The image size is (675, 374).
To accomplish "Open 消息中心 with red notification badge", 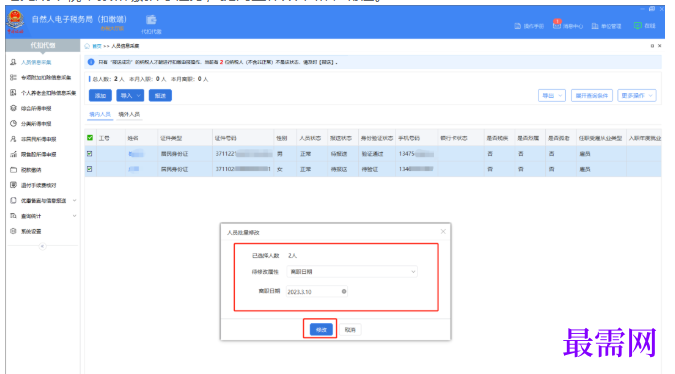I will click(568, 25).
